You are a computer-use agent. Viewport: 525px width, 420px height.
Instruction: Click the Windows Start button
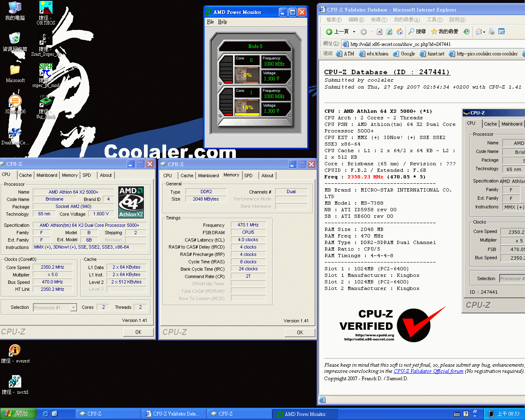tap(18, 414)
